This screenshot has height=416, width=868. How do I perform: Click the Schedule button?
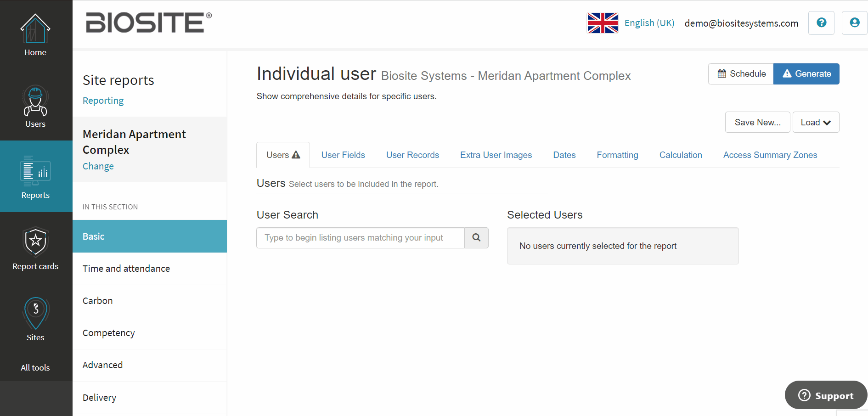coord(741,74)
